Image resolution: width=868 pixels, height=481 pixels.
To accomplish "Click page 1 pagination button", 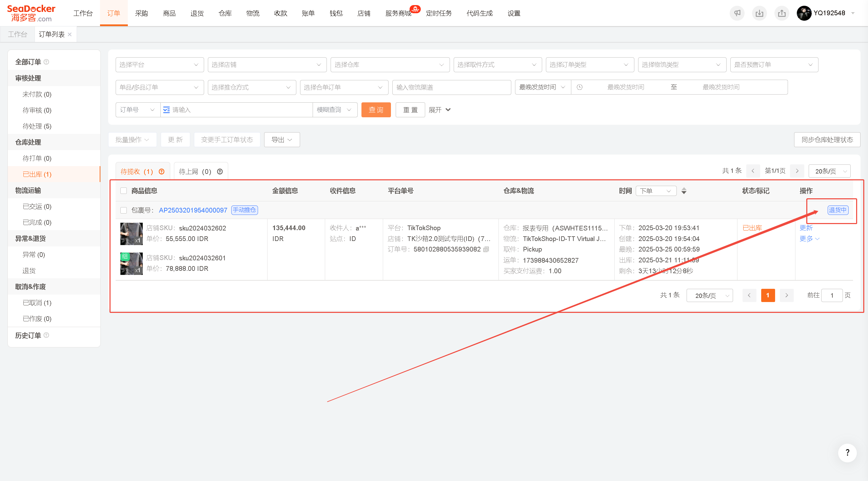I will [x=768, y=295].
